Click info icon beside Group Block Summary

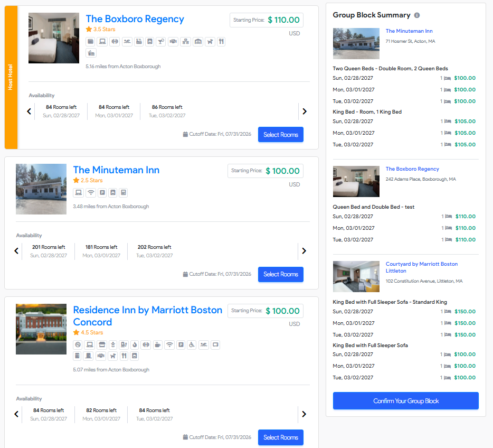[417, 15]
